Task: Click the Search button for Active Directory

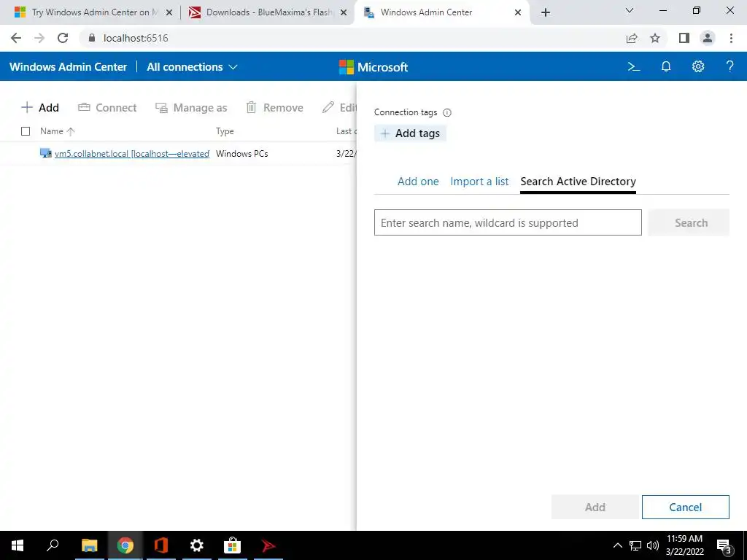Action: pyautogui.click(x=689, y=223)
